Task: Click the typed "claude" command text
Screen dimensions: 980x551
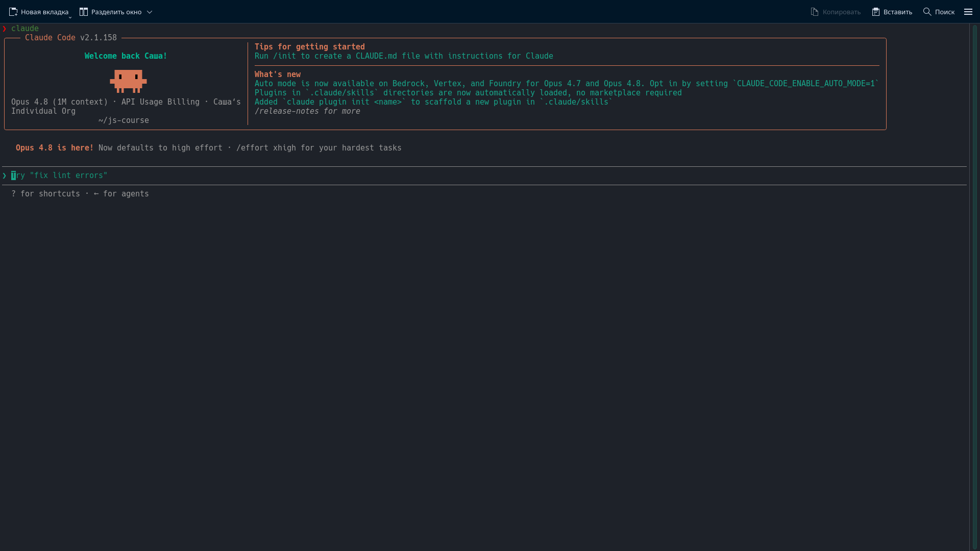Action: coord(25,29)
